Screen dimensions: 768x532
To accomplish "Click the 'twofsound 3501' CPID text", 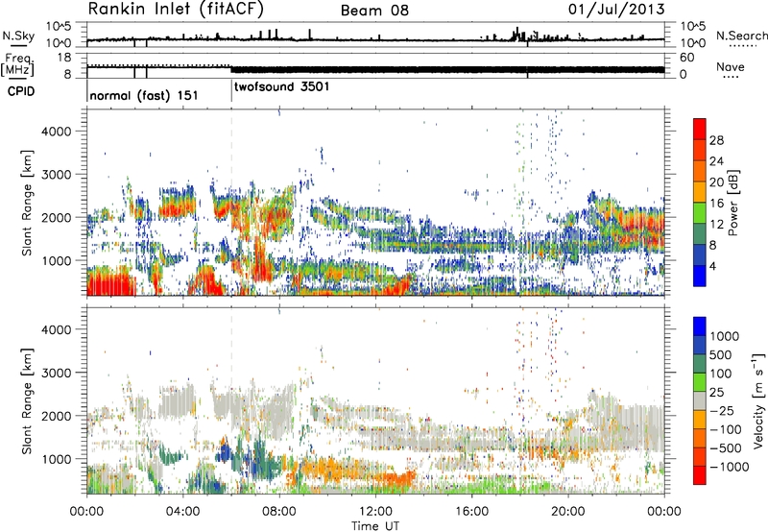I will coord(281,87).
